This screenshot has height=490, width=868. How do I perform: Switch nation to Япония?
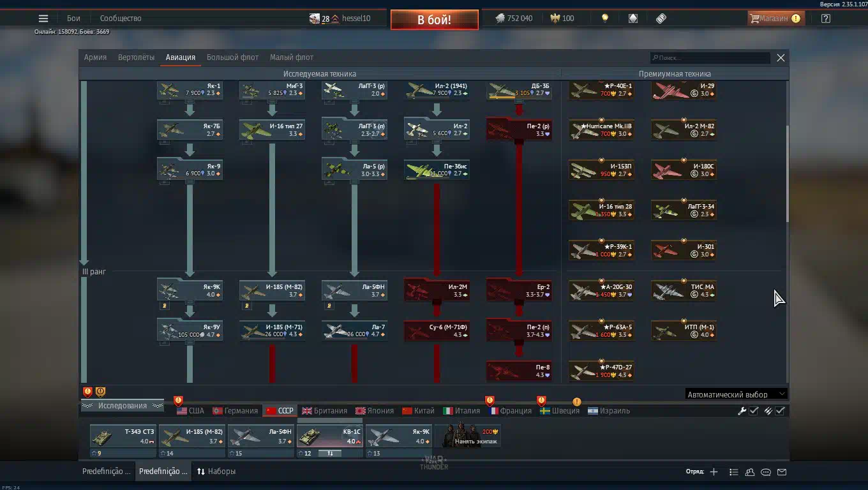point(375,411)
